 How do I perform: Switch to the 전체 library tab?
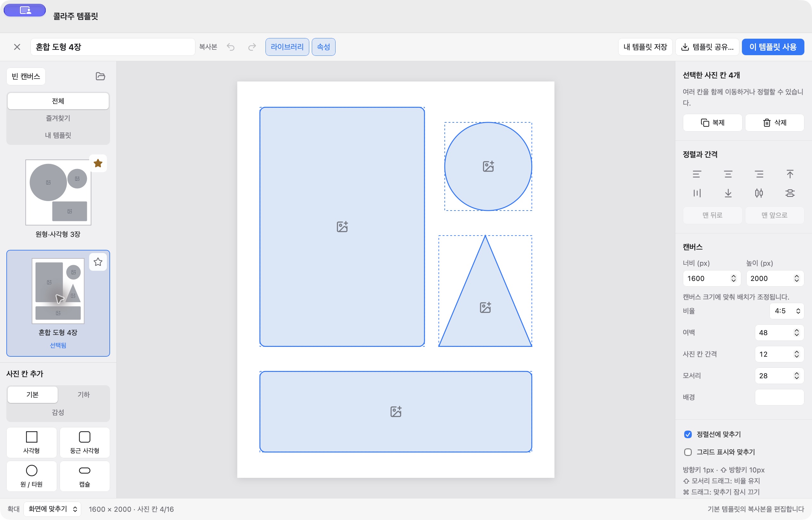point(58,101)
